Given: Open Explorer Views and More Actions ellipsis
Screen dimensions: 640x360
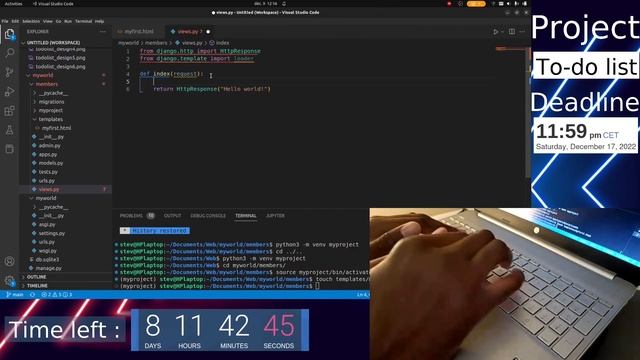Looking at the screenshot, I should pyautogui.click(x=103, y=31).
